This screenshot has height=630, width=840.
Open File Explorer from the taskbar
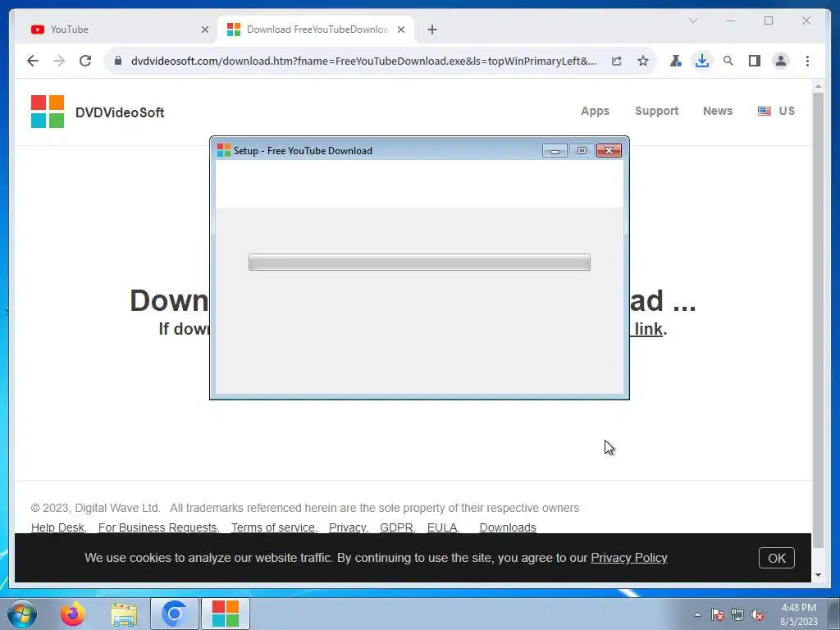124,614
